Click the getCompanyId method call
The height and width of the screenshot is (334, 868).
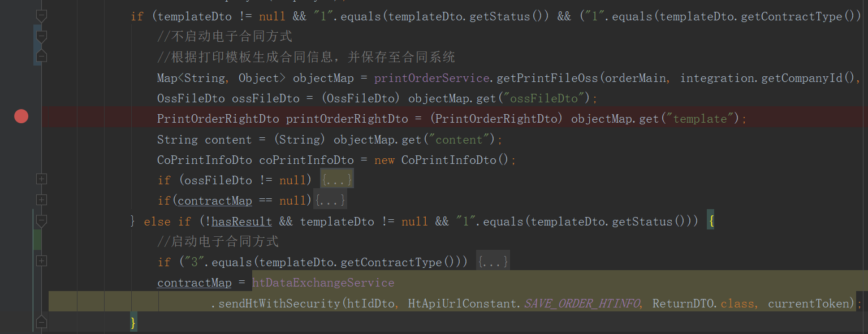pos(802,78)
